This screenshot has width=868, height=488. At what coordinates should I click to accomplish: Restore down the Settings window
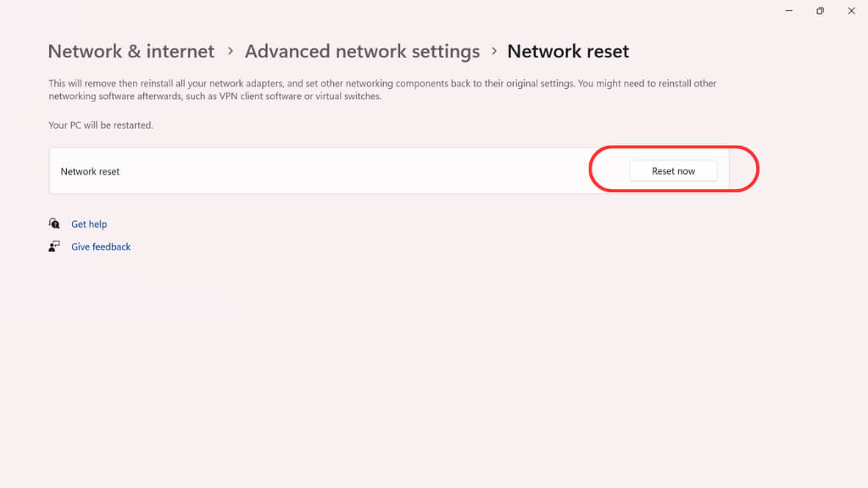[x=820, y=11]
